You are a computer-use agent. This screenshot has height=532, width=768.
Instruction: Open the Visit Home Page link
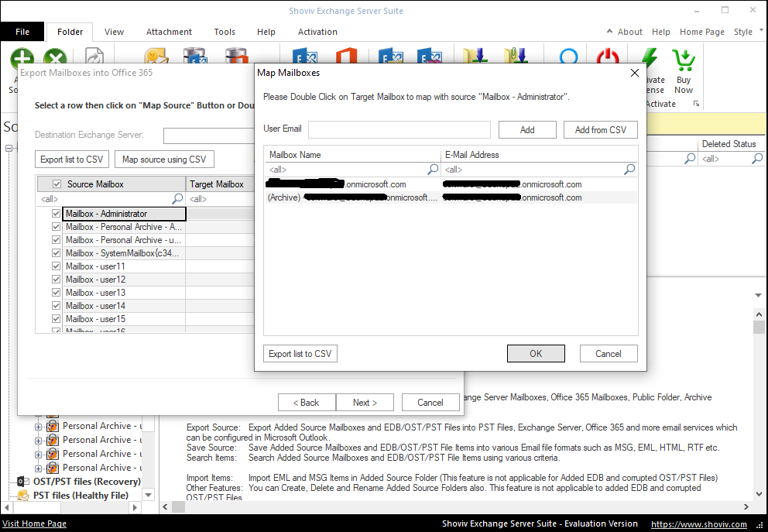click(34, 523)
